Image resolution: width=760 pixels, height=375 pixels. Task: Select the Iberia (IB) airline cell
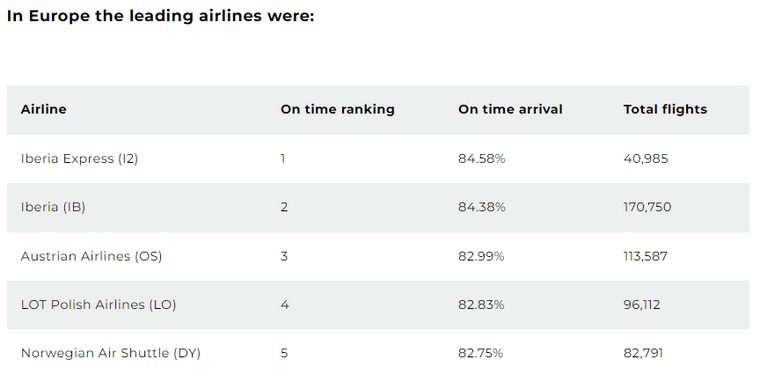pos(53,207)
